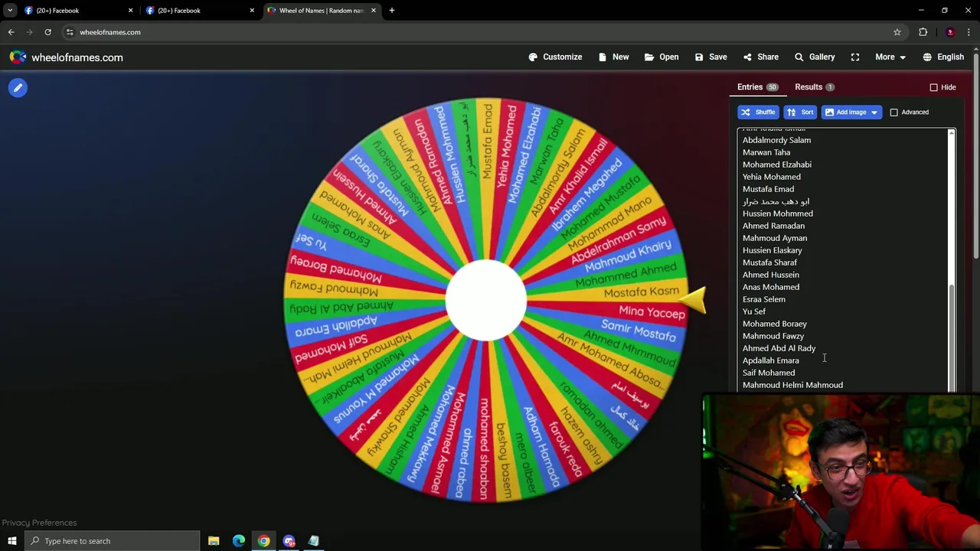The width and height of the screenshot is (980, 551).
Task: Switch to the Entries tab
Action: (757, 87)
